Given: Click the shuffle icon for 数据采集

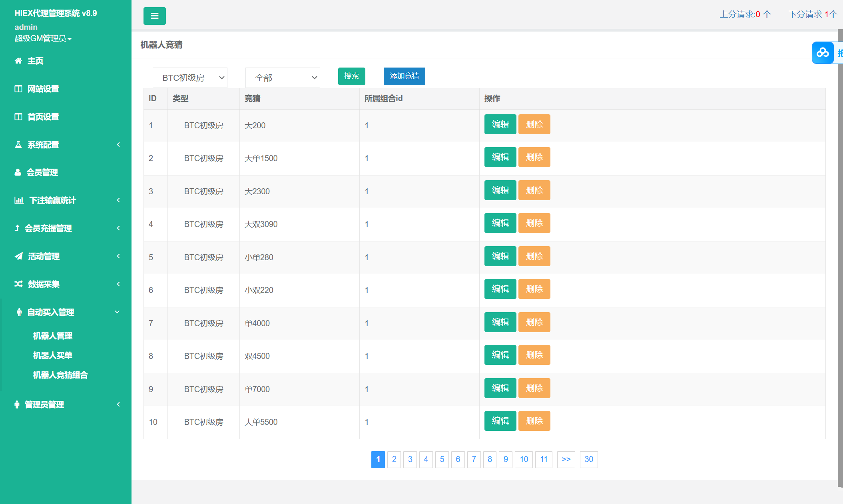Looking at the screenshot, I should pyautogui.click(x=18, y=284).
